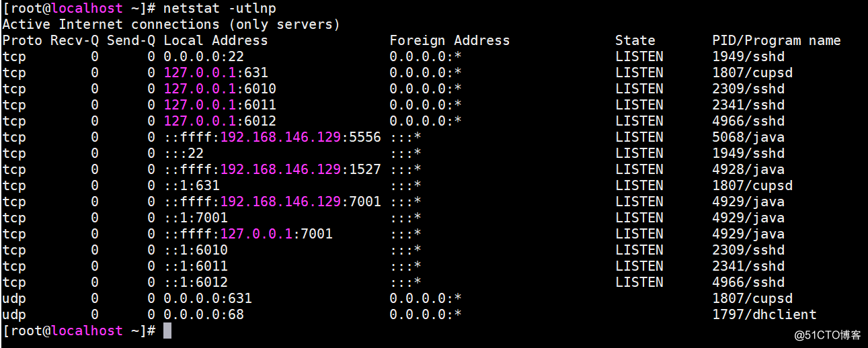Click "1949/sshd" in the :::22 row
Image resolution: width=868 pixels, height=348 pixels.
point(748,154)
